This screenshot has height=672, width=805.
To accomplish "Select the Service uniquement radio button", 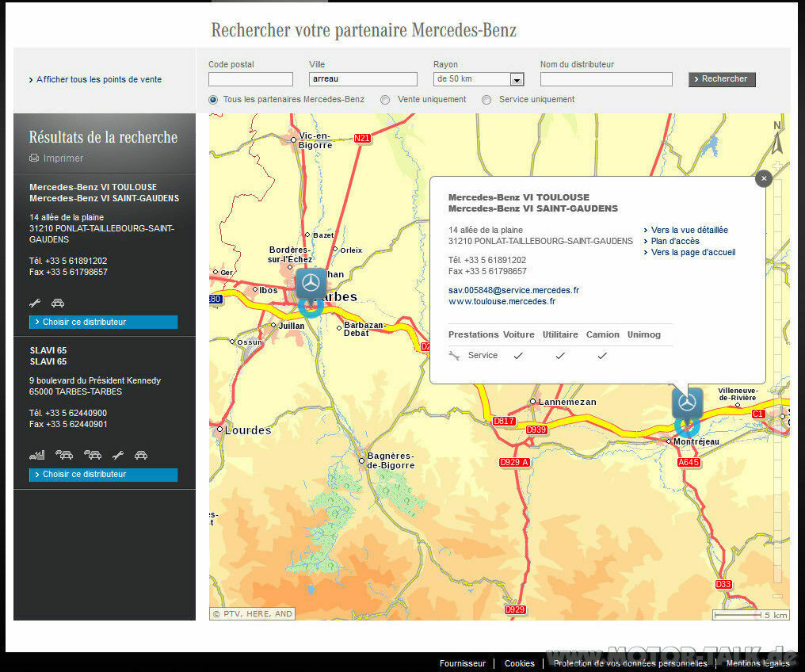I will (x=486, y=100).
